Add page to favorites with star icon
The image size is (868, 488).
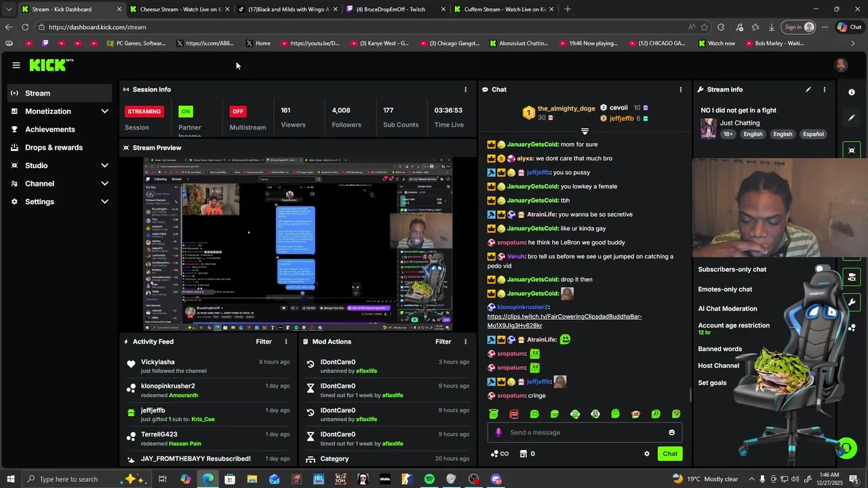(x=705, y=27)
